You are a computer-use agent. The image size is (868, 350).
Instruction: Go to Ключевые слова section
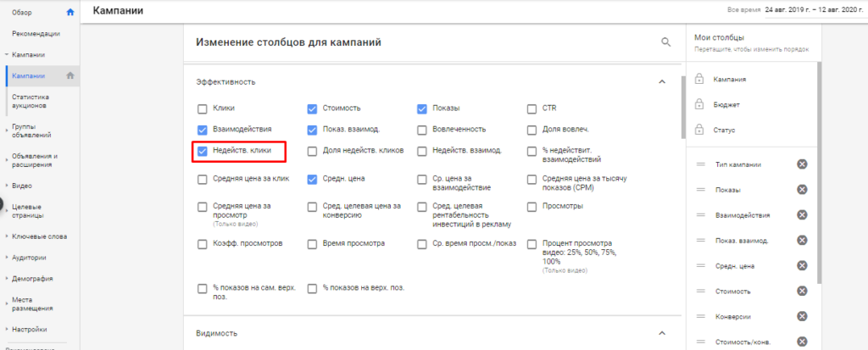pos(40,236)
